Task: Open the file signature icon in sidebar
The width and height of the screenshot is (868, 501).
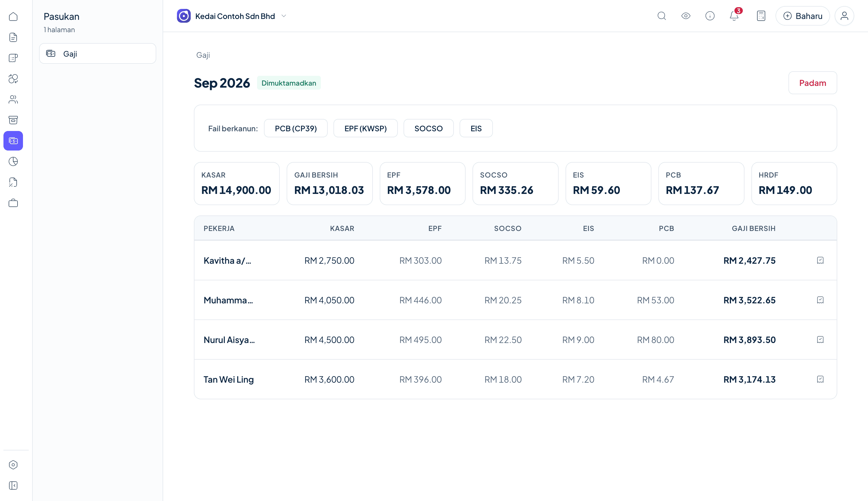Action: [x=13, y=182]
